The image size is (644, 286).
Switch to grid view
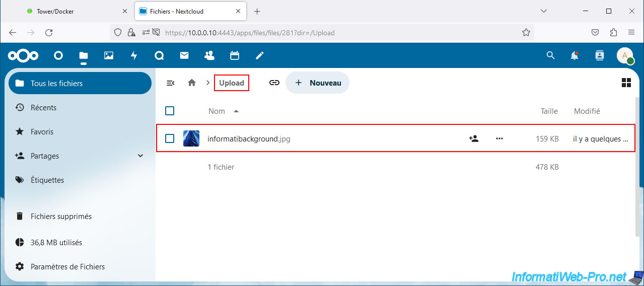[626, 83]
